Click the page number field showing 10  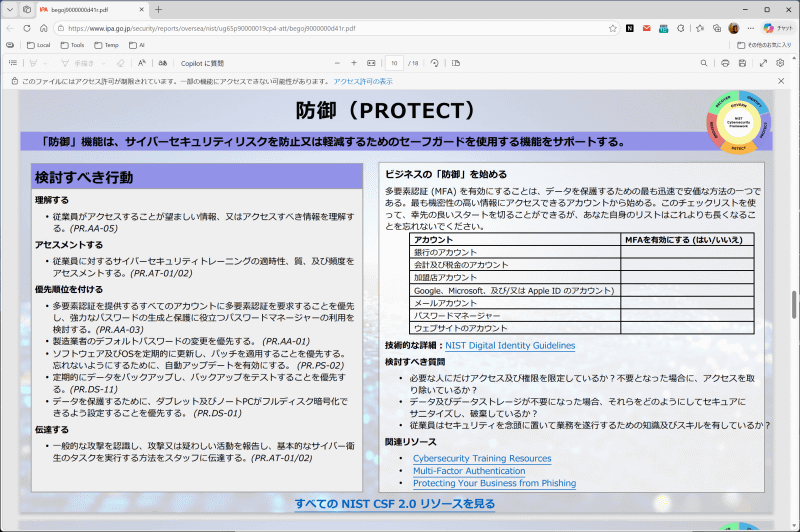(x=394, y=63)
